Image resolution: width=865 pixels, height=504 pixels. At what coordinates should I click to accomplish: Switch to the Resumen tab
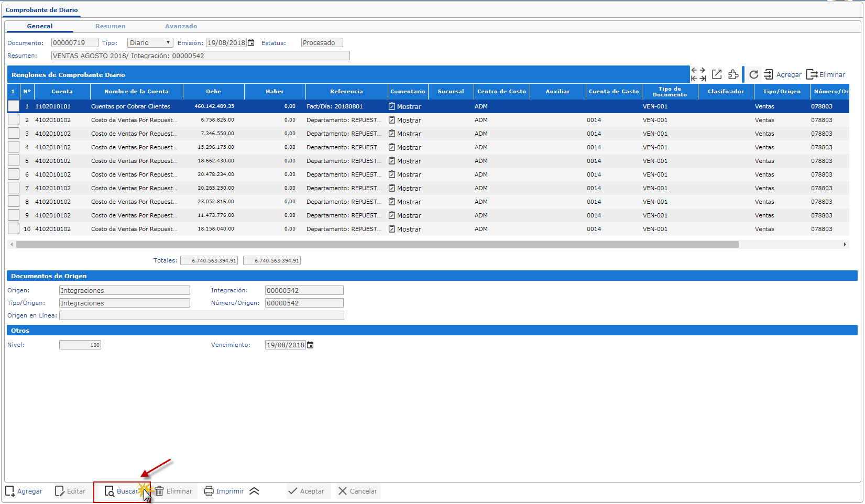click(x=111, y=26)
